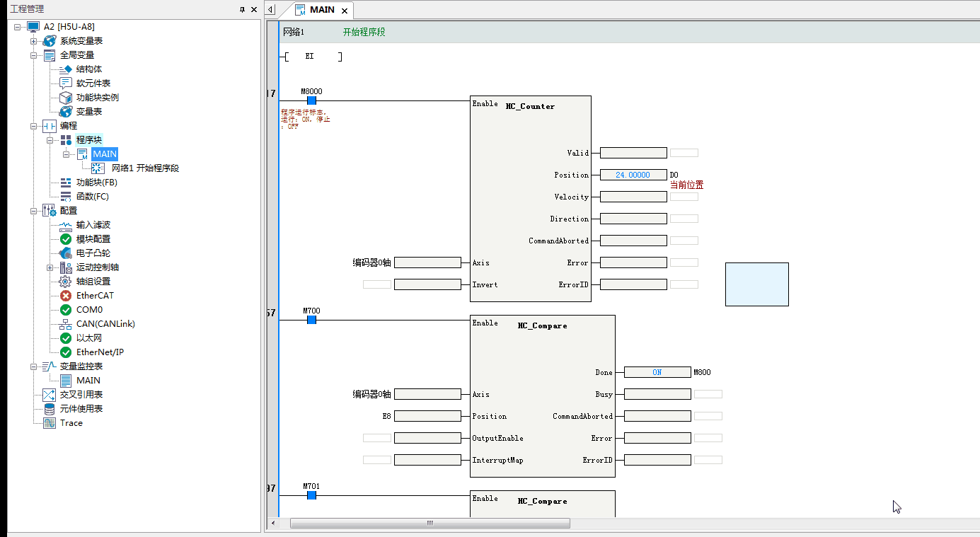Click the EtherCAT error status icon
The height and width of the screenshot is (537, 980).
click(66, 296)
